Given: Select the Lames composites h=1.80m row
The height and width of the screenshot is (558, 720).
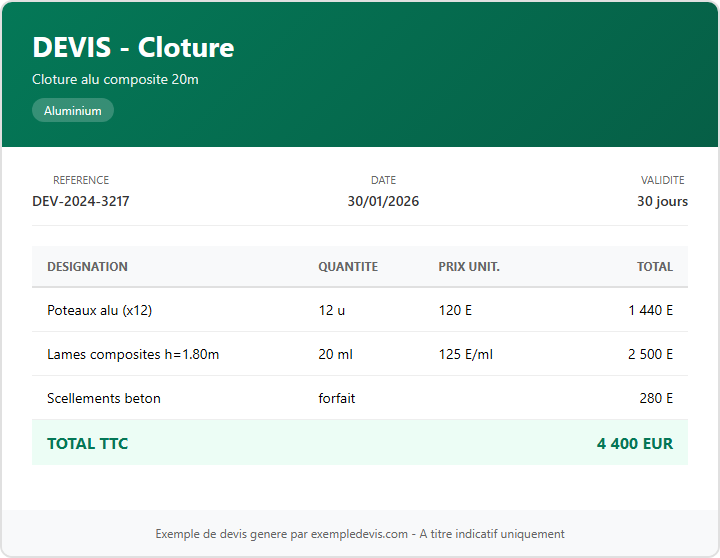Looking at the screenshot, I should coord(133,354).
